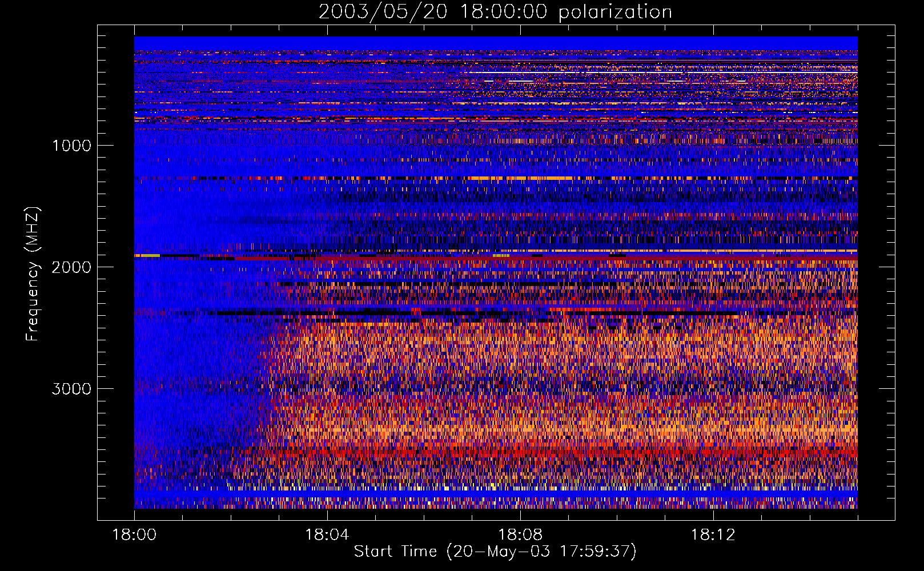Click the 18:08 time tick label
The height and width of the screenshot is (571, 924).
tap(520, 535)
